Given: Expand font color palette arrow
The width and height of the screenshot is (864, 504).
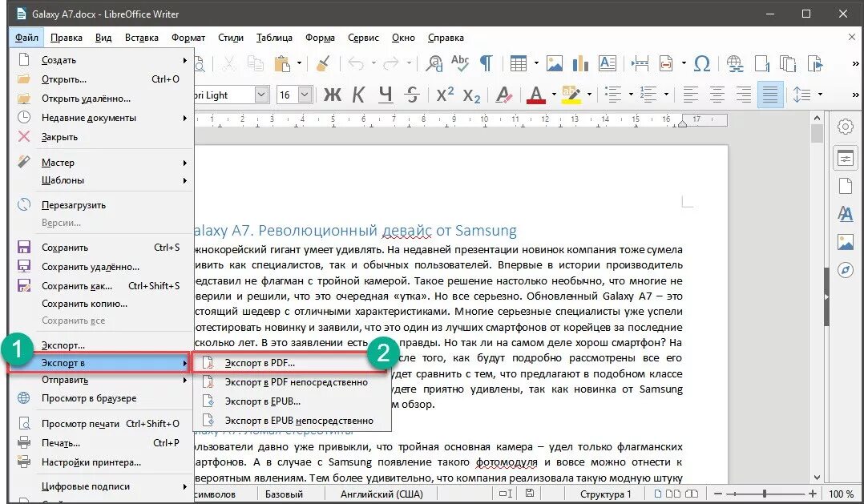Looking at the screenshot, I should point(553,95).
